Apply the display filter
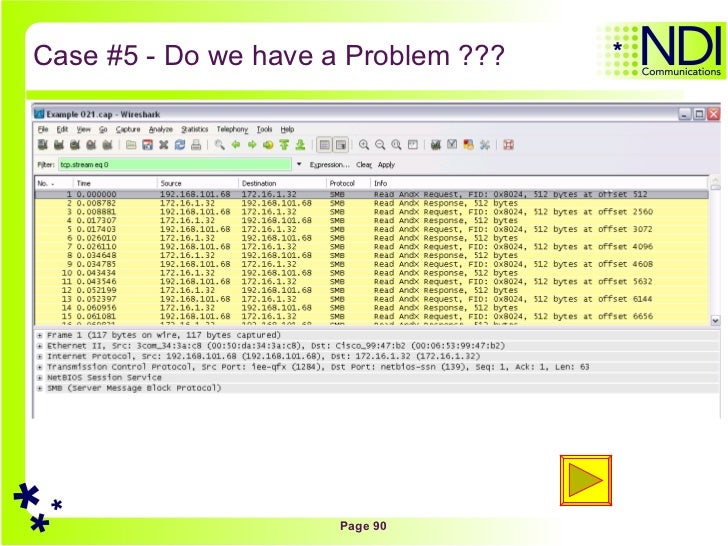 point(386,164)
